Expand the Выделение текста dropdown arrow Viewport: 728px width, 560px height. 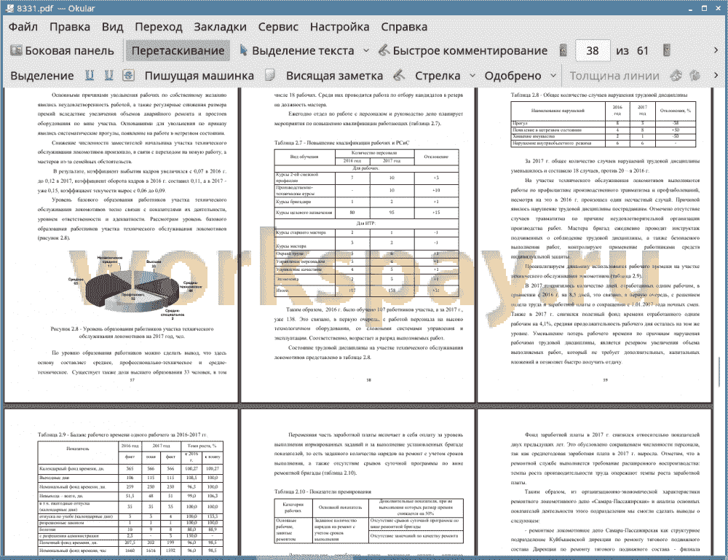point(366,51)
